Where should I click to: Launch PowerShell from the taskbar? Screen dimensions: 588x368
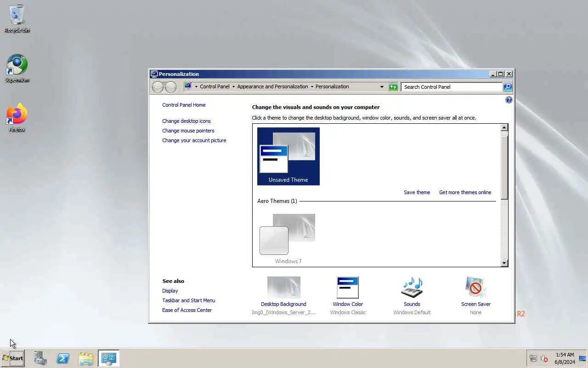coord(63,358)
